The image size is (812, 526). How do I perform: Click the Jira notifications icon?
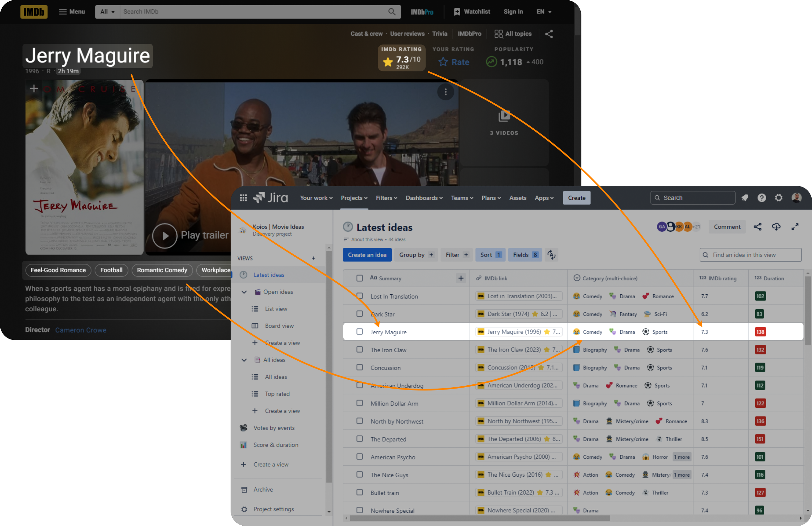point(745,198)
